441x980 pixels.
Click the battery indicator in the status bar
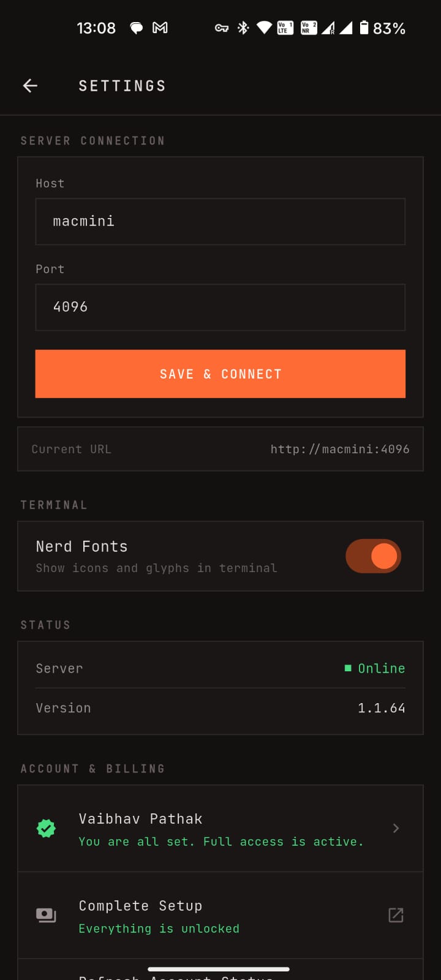pyautogui.click(x=364, y=28)
